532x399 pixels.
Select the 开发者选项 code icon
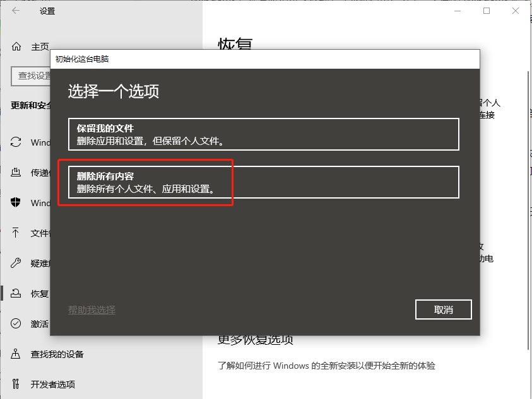pos(16,384)
